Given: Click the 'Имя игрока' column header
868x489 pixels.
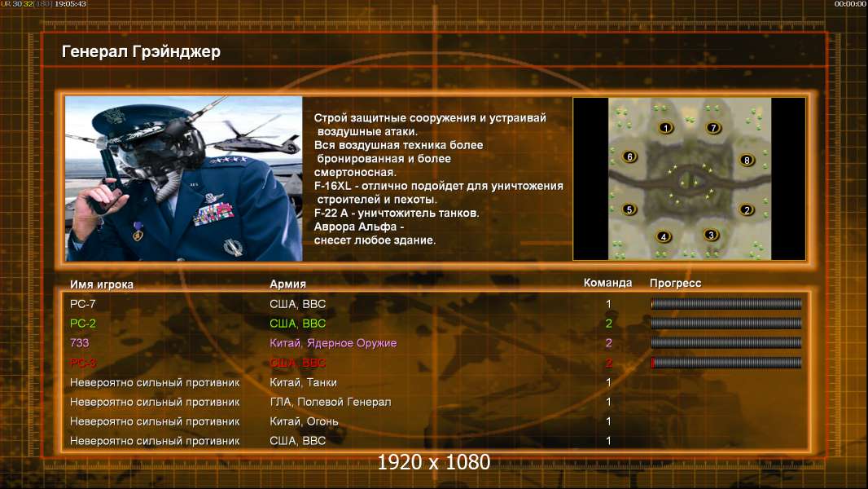Looking at the screenshot, I should (101, 284).
